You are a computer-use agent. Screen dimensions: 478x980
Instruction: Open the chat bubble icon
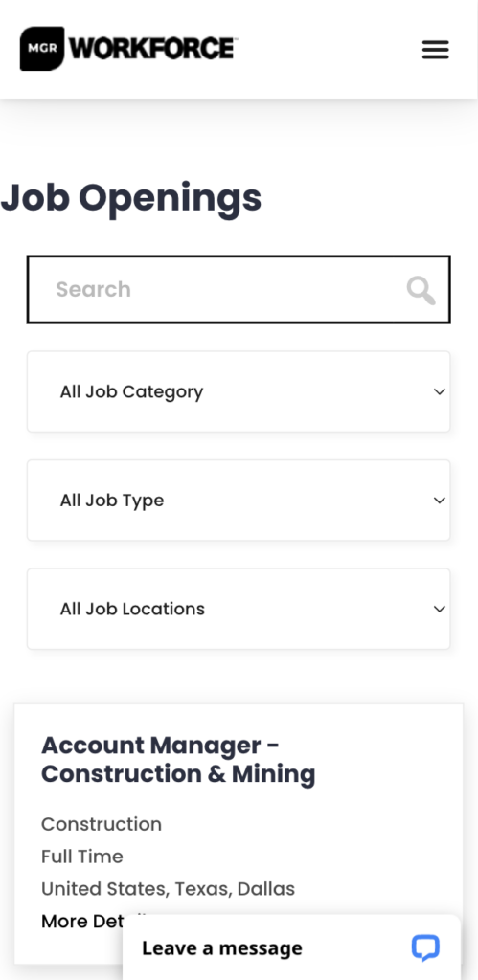pyautogui.click(x=425, y=948)
